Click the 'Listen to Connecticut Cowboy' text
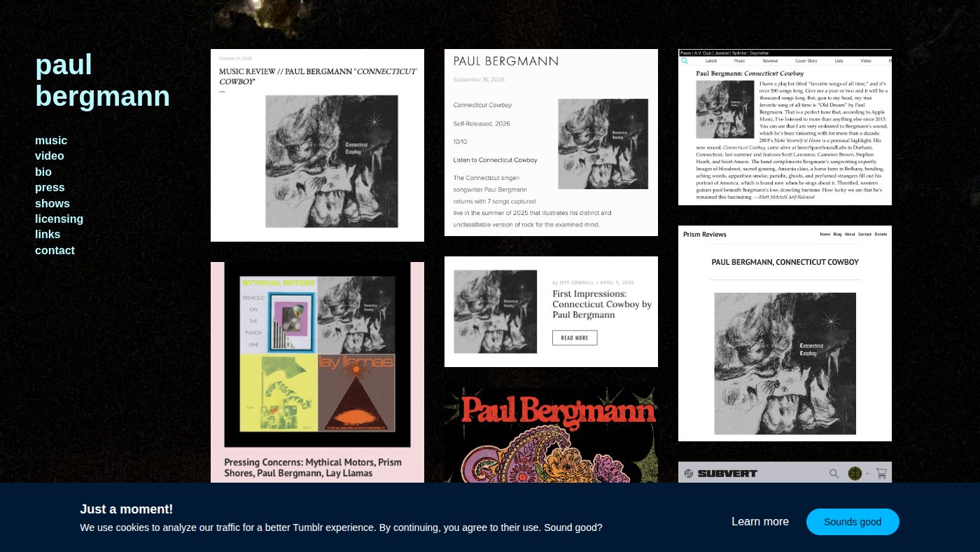The width and height of the screenshot is (980, 552). [496, 160]
